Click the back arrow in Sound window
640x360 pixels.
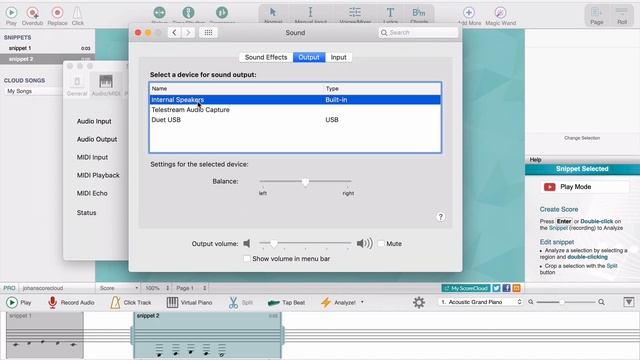click(174, 33)
